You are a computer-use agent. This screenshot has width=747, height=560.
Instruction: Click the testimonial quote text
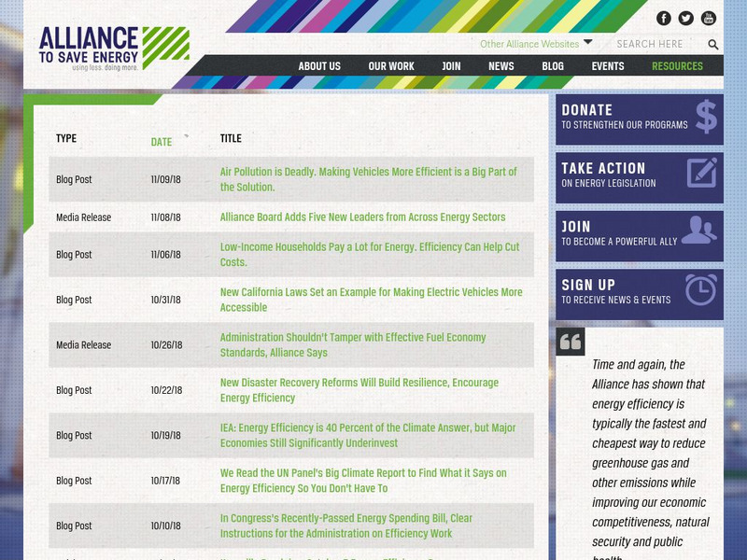coord(650,459)
